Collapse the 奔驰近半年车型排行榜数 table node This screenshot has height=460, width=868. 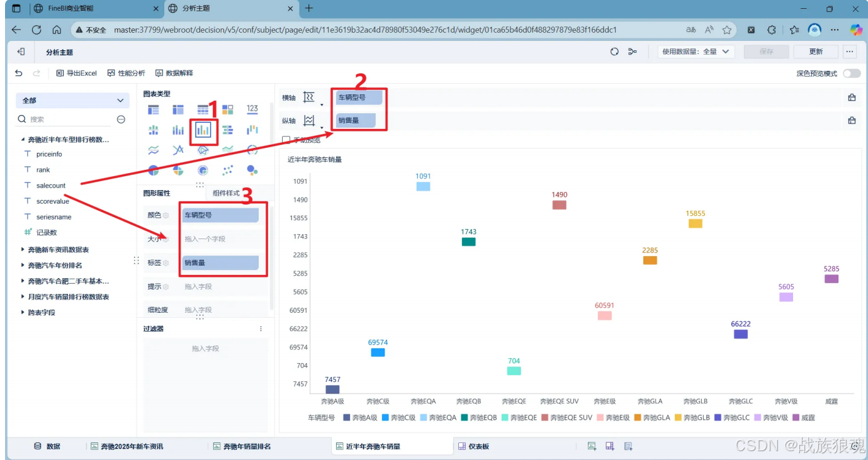coord(23,140)
